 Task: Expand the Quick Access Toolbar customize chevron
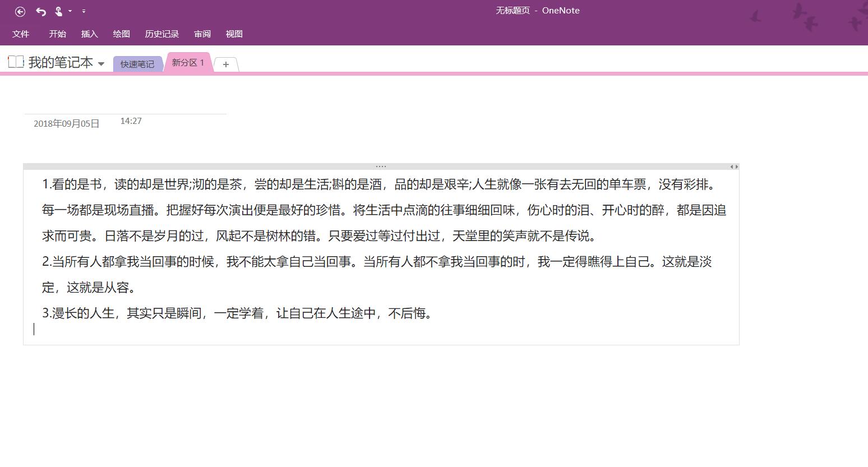84,11
